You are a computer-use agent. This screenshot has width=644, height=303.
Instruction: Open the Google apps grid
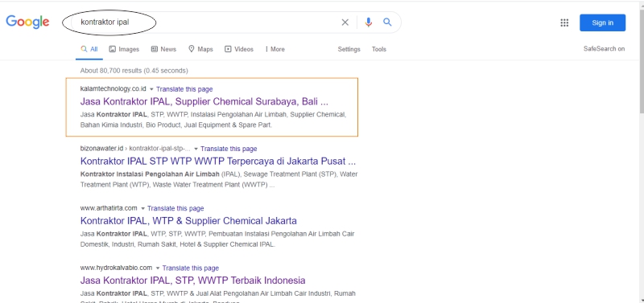[564, 23]
